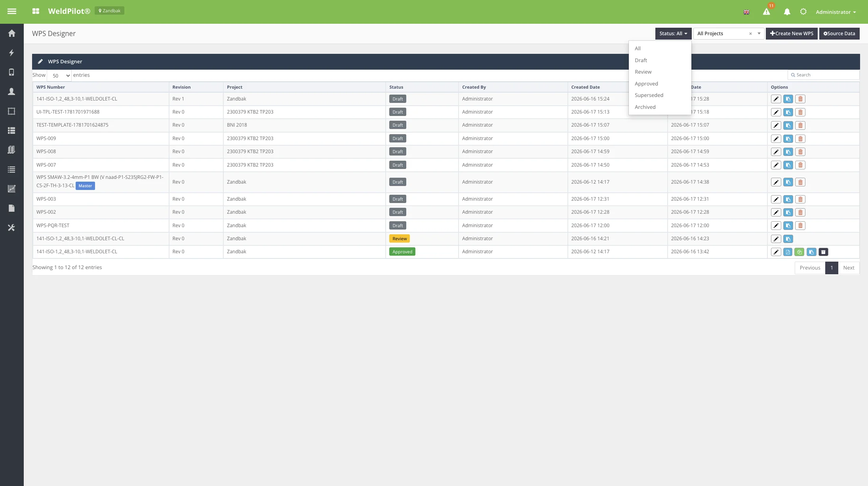Go to Previous page of entries
Screen dimensions: 868x486
(810, 268)
